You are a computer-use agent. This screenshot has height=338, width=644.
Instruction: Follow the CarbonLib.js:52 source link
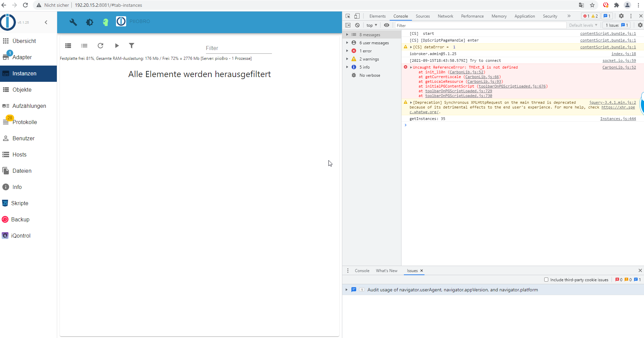pyautogui.click(x=619, y=67)
